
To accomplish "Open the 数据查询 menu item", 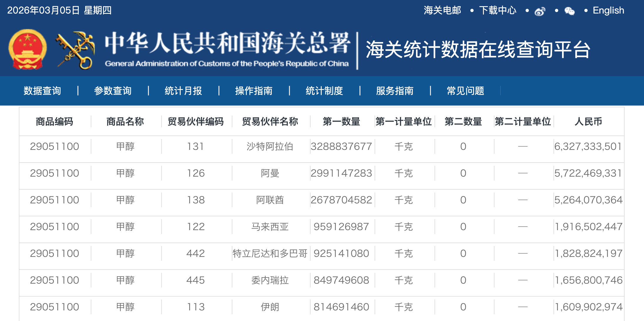I will [42, 91].
